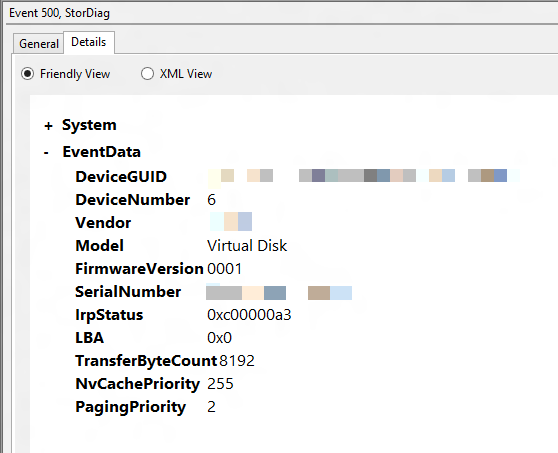Click the NvCachePriority field label

[138, 384]
